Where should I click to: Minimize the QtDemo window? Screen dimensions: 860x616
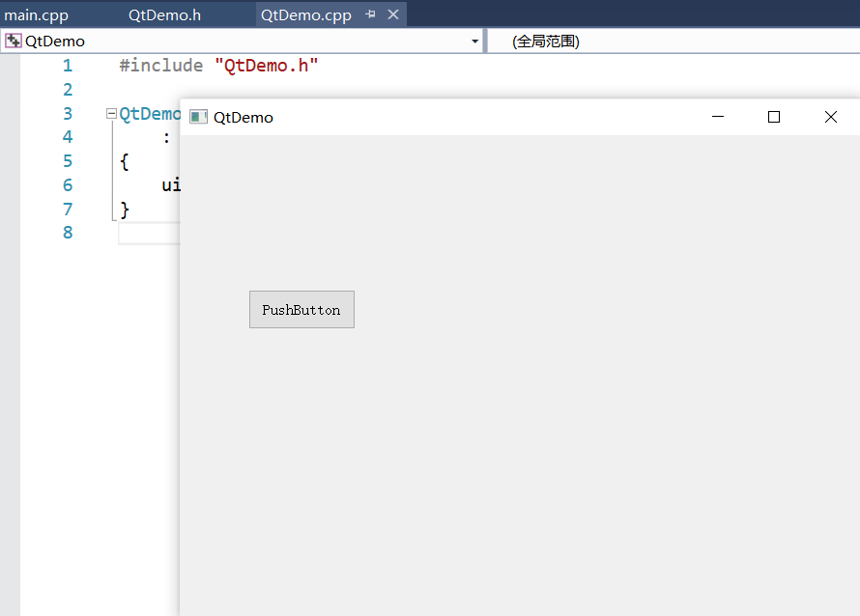(x=717, y=116)
